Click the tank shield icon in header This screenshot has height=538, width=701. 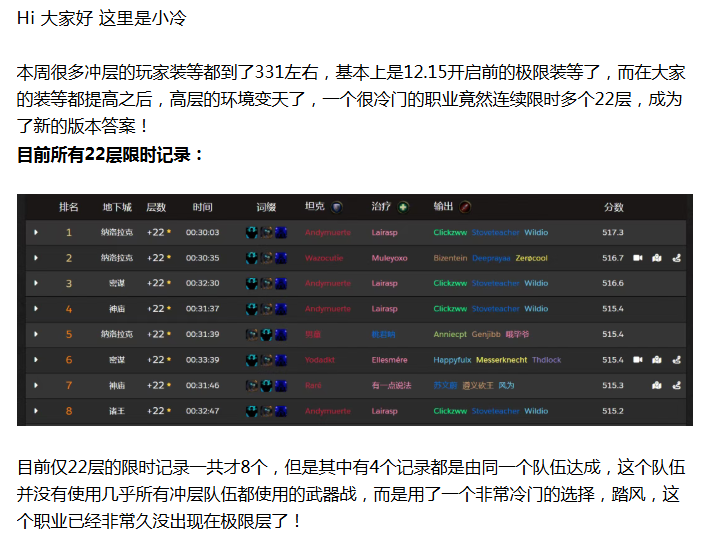point(337,207)
